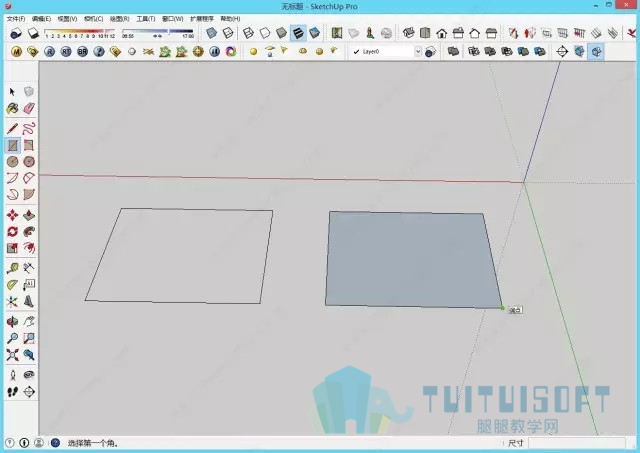Open the 帮助(H) menu

coord(230,19)
